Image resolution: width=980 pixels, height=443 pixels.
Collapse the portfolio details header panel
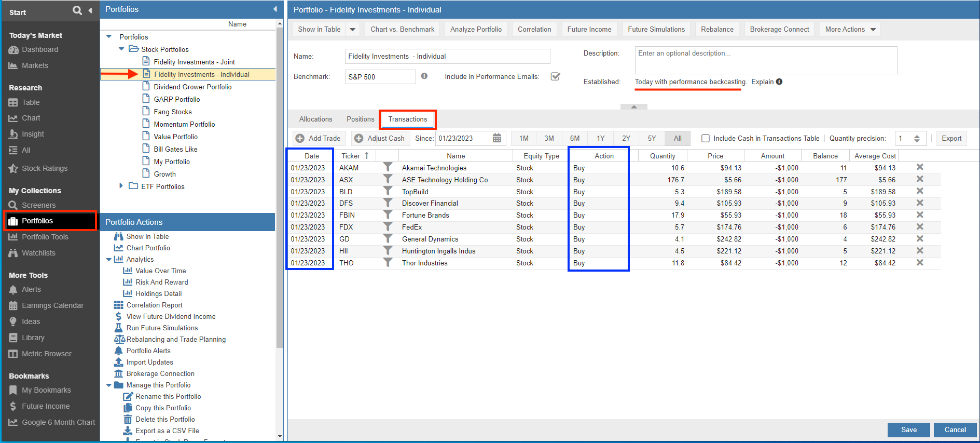coord(634,106)
